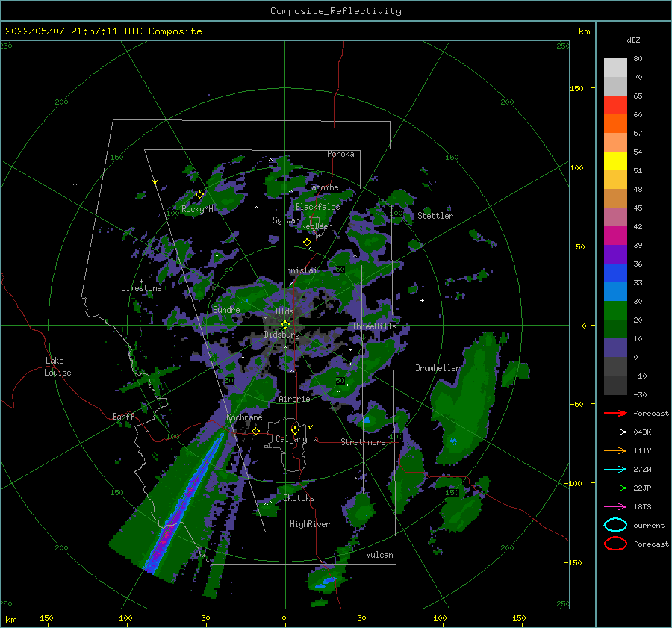Select the bright green 30–20 dBZ swatch

point(615,311)
